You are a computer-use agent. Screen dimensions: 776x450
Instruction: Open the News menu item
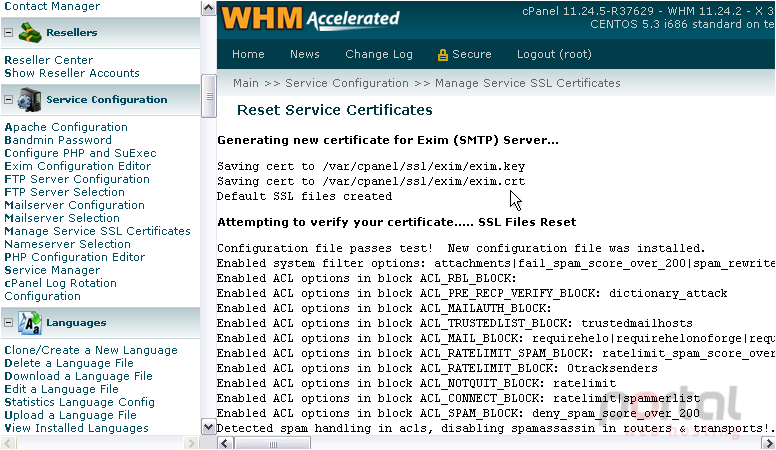(x=305, y=54)
